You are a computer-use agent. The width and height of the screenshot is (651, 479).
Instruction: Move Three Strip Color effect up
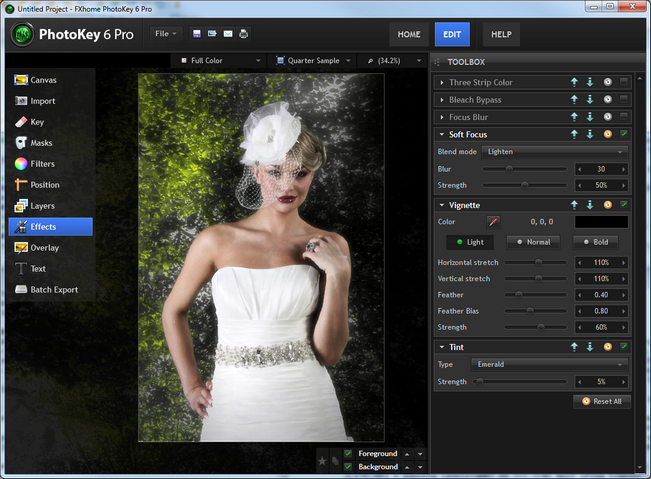click(x=574, y=82)
